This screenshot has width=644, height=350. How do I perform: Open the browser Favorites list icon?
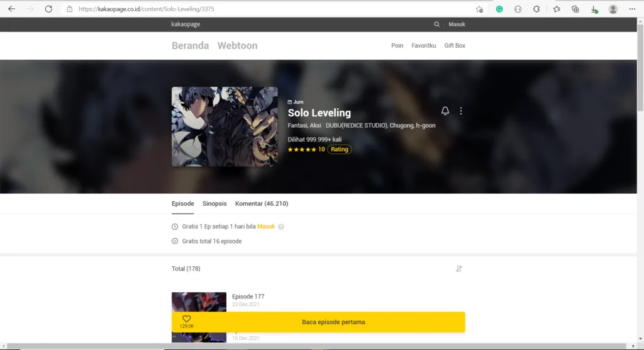(557, 9)
